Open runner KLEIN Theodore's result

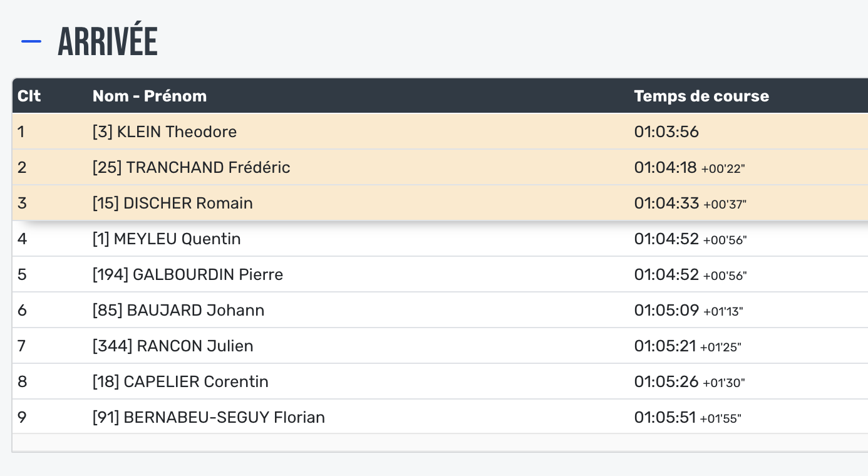coord(165,132)
